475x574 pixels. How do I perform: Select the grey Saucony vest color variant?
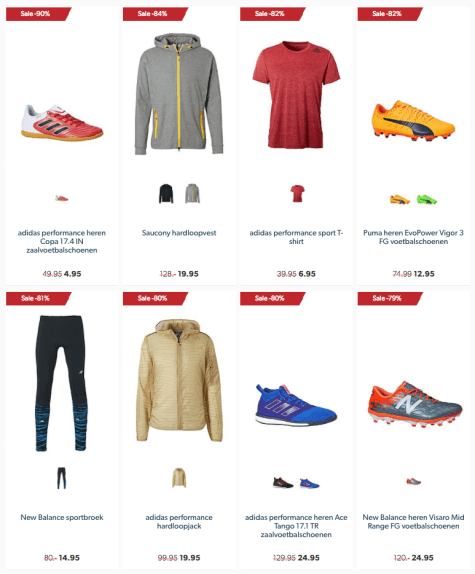click(x=192, y=193)
